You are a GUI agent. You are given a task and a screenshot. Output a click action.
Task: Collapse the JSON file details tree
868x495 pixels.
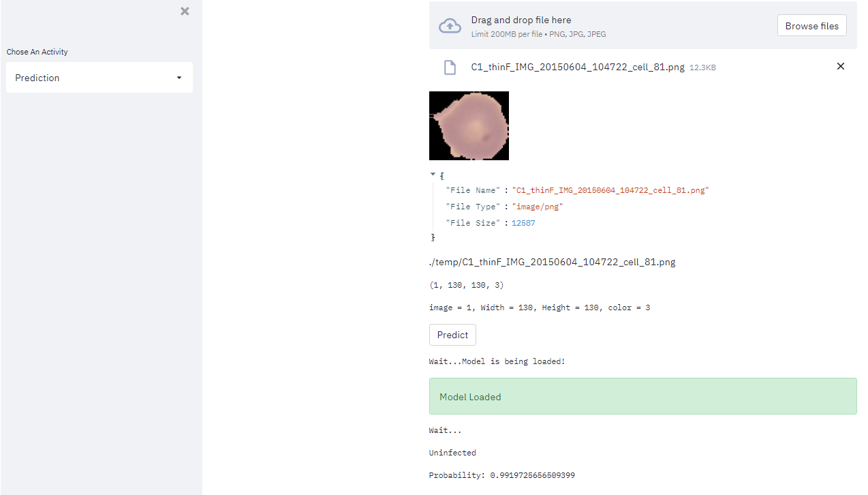pos(433,175)
